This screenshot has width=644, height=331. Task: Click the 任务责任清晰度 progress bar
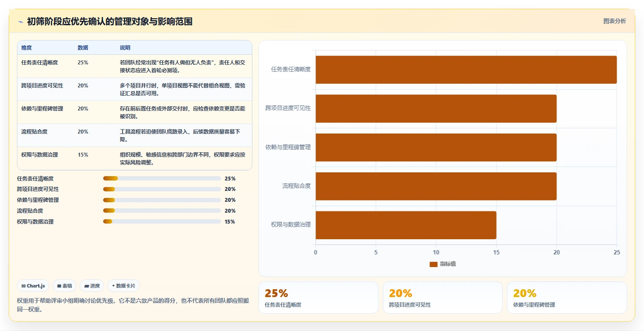coord(162,178)
